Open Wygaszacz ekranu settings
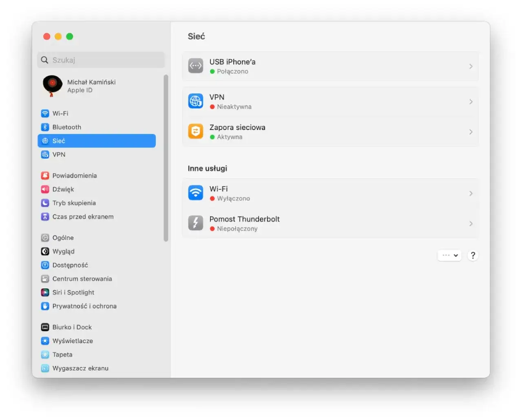This screenshot has width=522, height=420. pyautogui.click(x=80, y=368)
